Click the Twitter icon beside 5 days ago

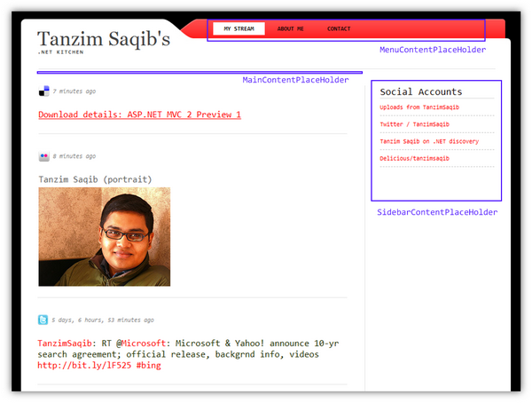click(x=43, y=320)
